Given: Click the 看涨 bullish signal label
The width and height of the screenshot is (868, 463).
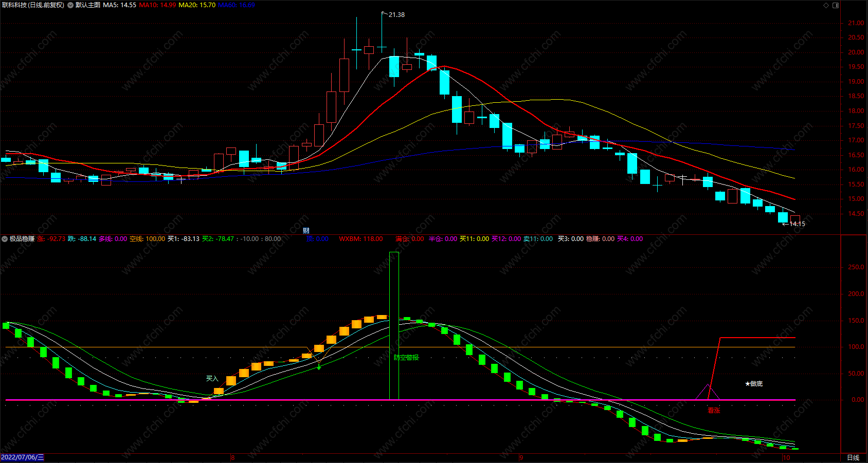Looking at the screenshot, I should pos(714,411).
